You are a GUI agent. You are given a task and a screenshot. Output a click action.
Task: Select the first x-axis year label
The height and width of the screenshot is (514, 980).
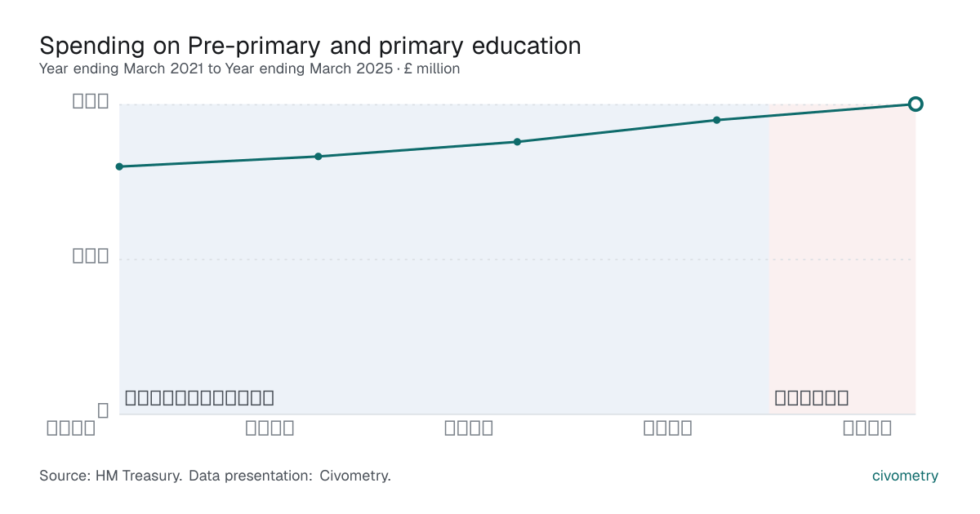[70, 428]
